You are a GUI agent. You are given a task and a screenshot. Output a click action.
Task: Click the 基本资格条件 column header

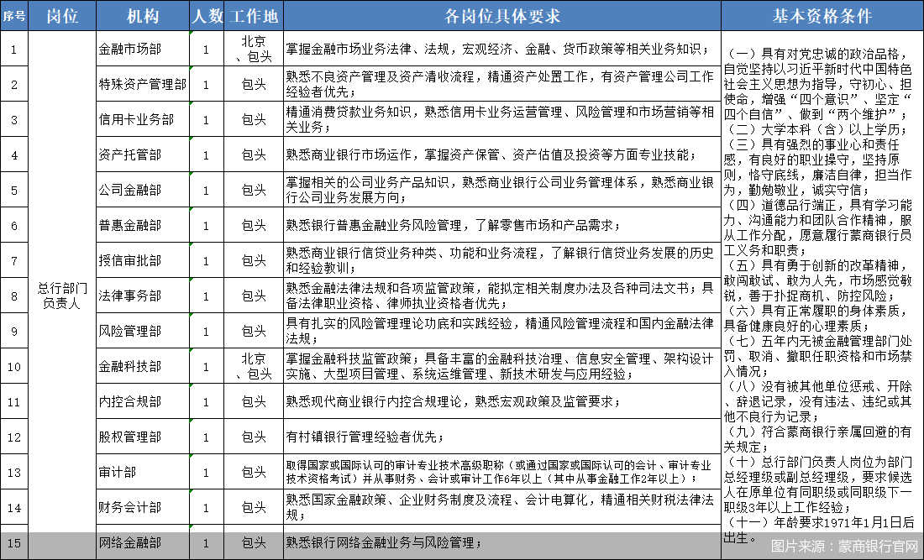(x=822, y=16)
